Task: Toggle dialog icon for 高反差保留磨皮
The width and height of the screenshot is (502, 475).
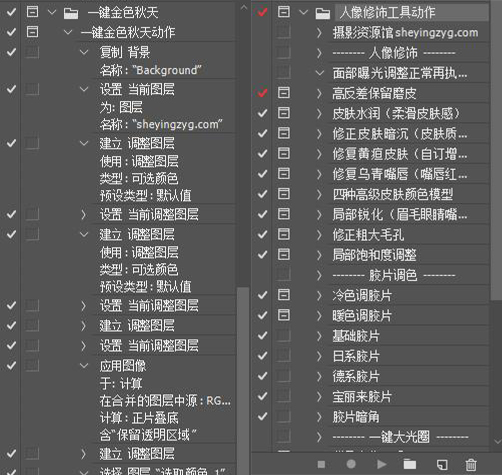Action: click(x=284, y=92)
